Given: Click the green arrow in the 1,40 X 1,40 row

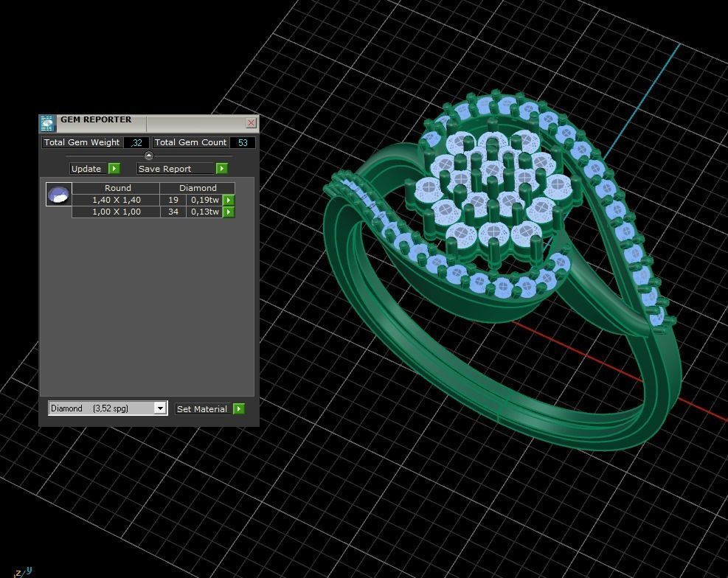Looking at the screenshot, I should [x=229, y=200].
